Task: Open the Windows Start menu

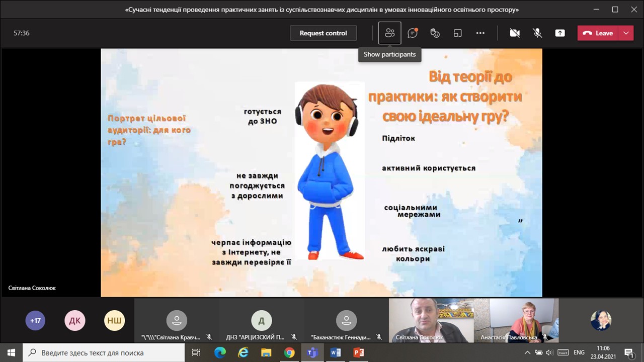Action: [11, 352]
